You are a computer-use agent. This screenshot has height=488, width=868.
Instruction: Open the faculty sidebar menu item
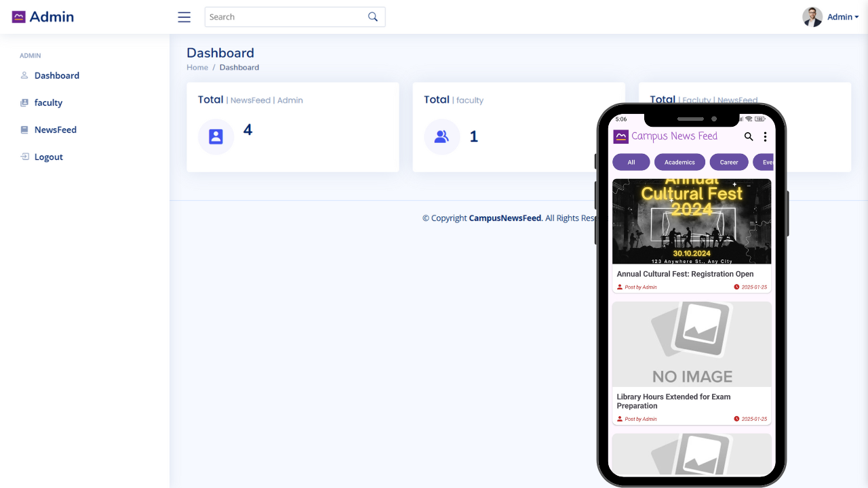[48, 102]
